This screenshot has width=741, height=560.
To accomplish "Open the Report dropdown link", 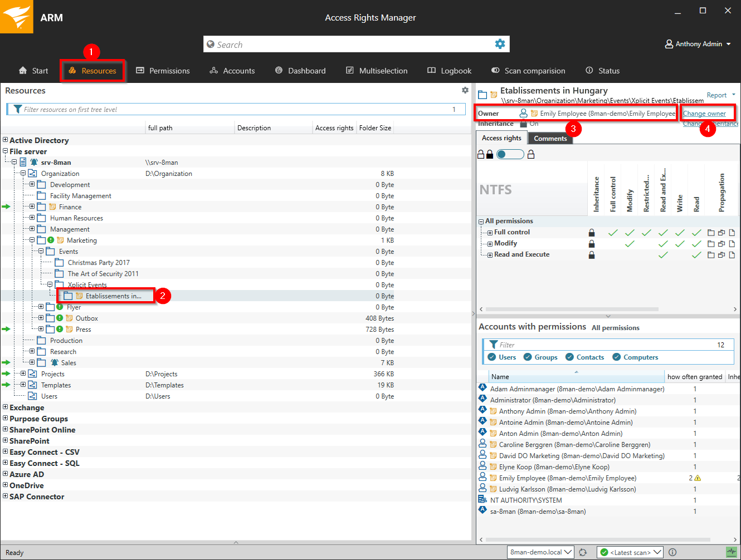I will click(x=720, y=95).
